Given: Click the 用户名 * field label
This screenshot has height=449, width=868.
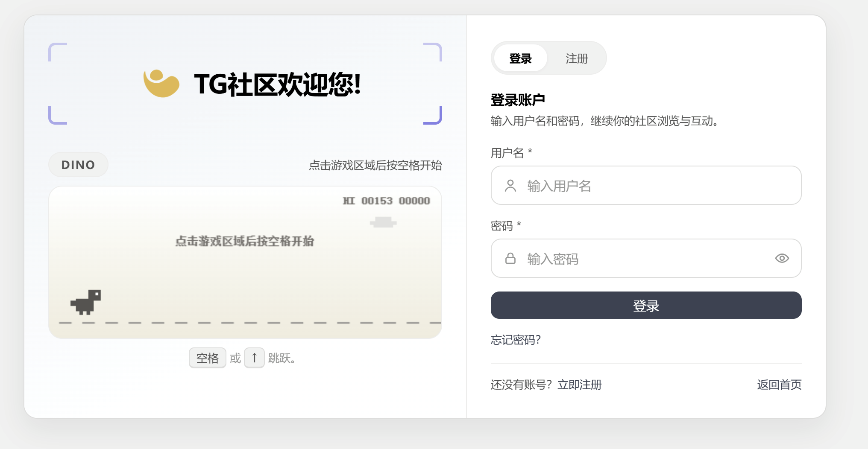Looking at the screenshot, I should click(x=511, y=153).
